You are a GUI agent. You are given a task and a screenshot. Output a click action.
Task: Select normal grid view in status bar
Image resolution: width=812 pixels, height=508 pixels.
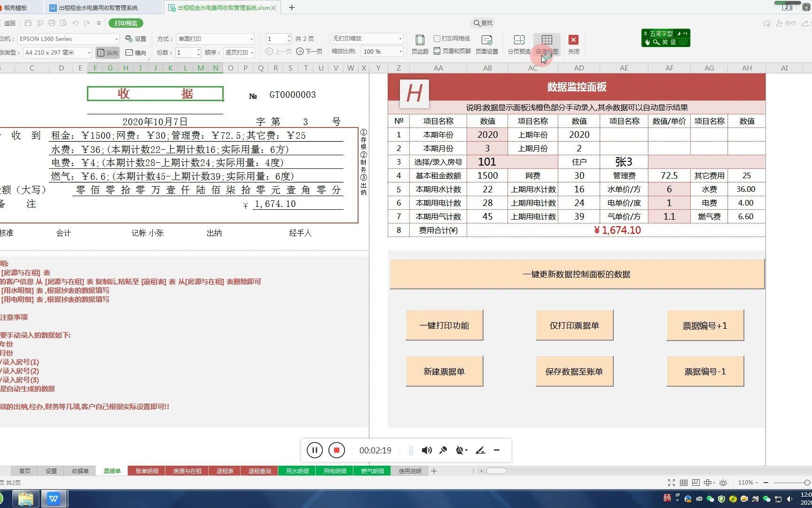[x=684, y=483]
